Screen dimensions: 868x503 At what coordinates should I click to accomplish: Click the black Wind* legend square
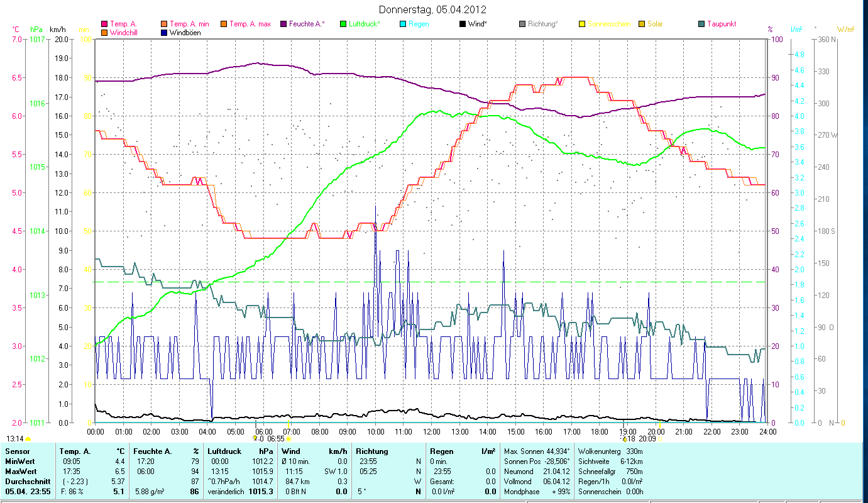[x=462, y=25]
